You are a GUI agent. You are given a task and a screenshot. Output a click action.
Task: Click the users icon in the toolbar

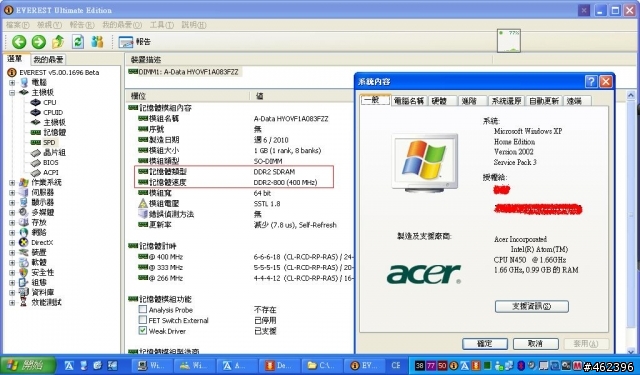point(97,42)
